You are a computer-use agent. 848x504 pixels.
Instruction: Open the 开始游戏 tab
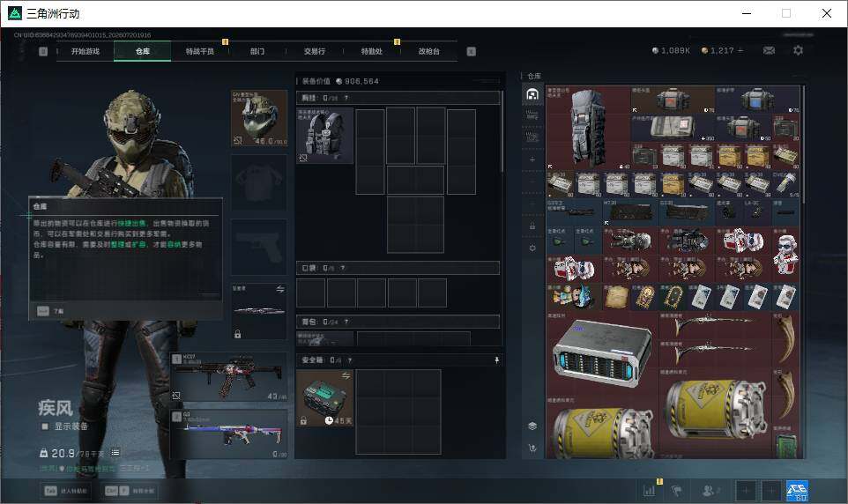tap(86, 51)
